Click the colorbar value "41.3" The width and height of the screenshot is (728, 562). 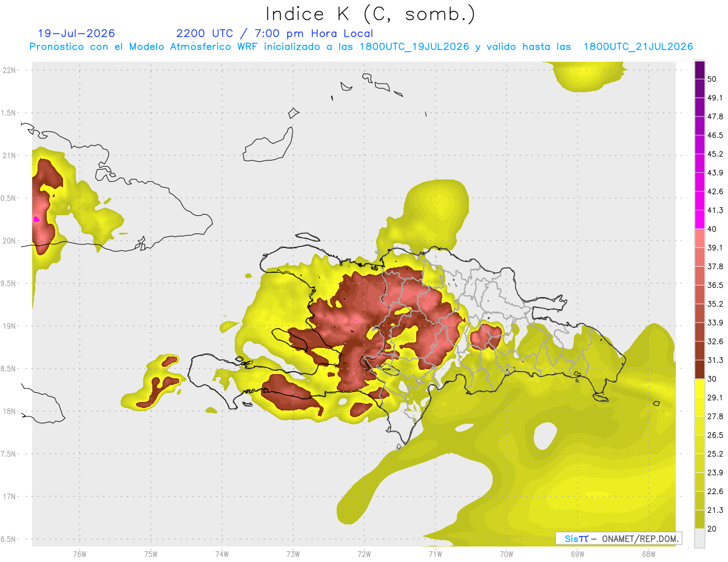tap(715, 210)
